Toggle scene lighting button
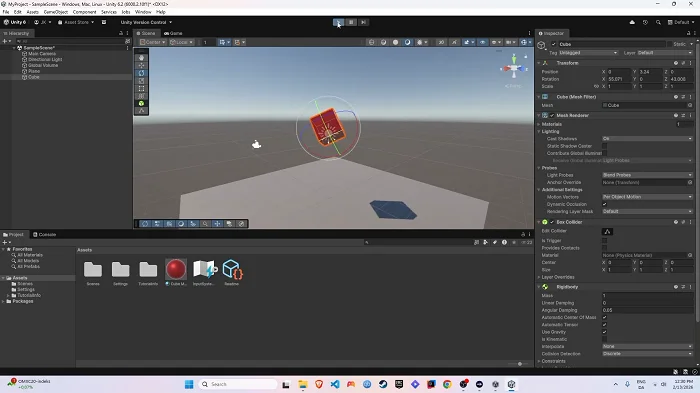The height and width of the screenshot is (393, 700). click(454, 42)
